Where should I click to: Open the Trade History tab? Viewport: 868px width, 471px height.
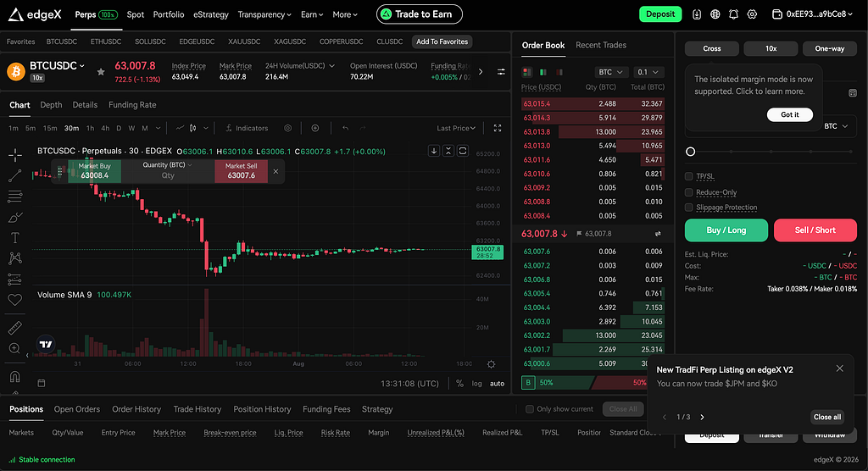pos(197,409)
